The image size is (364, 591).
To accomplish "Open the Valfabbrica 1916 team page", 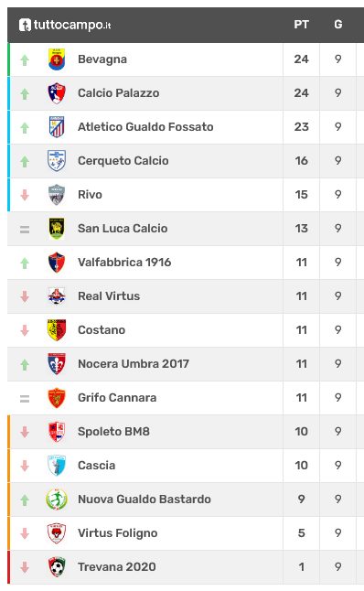I will click(124, 263).
